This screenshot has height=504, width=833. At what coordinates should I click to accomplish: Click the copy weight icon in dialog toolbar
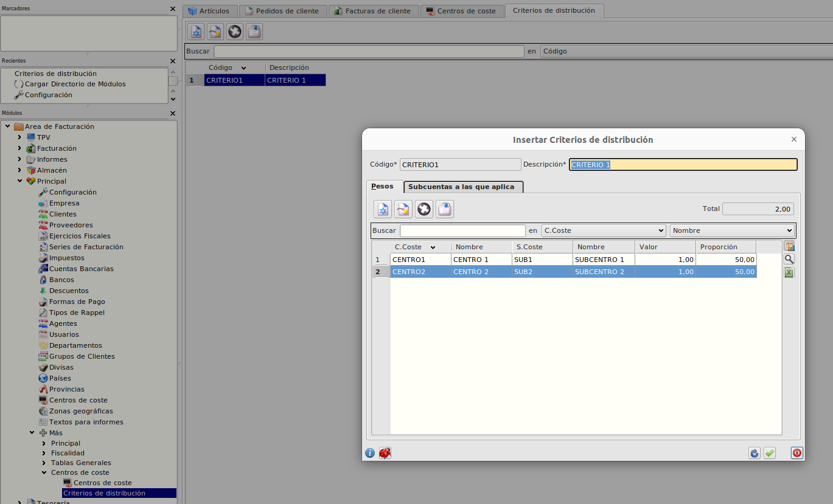click(445, 209)
